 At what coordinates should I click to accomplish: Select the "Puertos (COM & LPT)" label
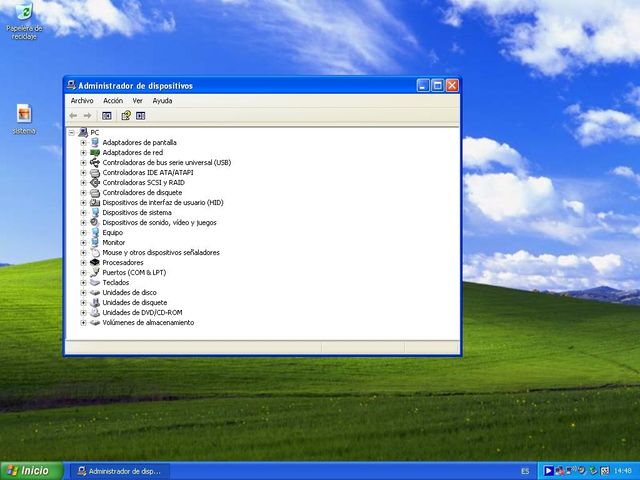tap(134, 273)
